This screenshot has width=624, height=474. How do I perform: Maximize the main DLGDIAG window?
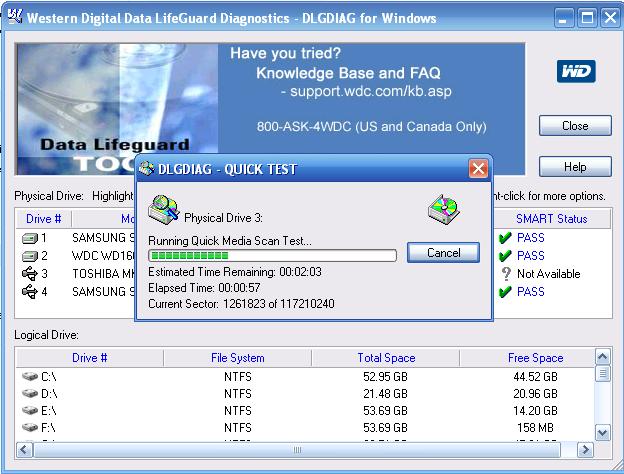[587, 18]
